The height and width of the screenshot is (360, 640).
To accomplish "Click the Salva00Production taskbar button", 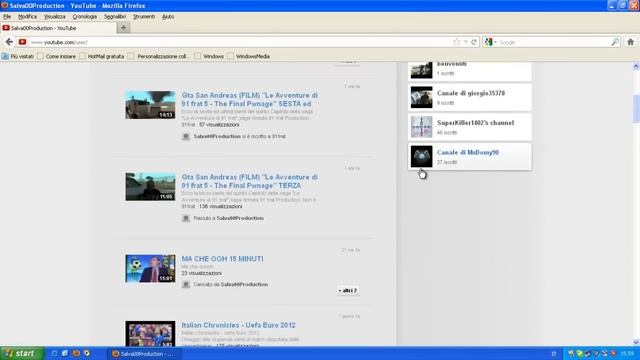I will (144, 354).
